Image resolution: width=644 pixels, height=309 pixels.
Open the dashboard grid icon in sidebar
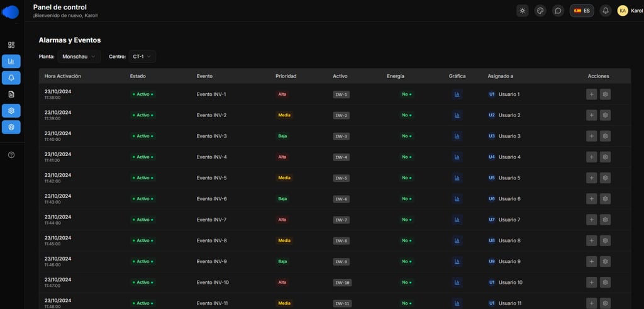tap(11, 45)
